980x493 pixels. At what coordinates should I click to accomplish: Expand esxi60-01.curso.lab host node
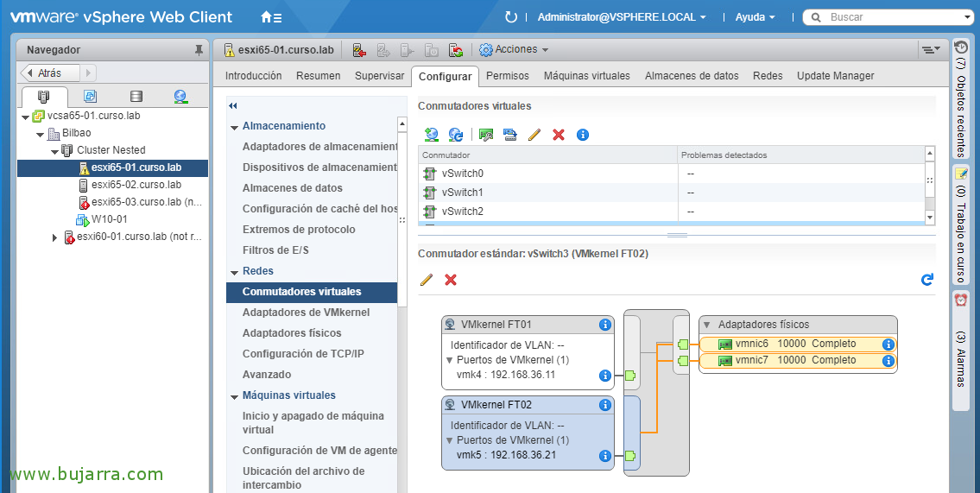pyautogui.click(x=55, y=237)
